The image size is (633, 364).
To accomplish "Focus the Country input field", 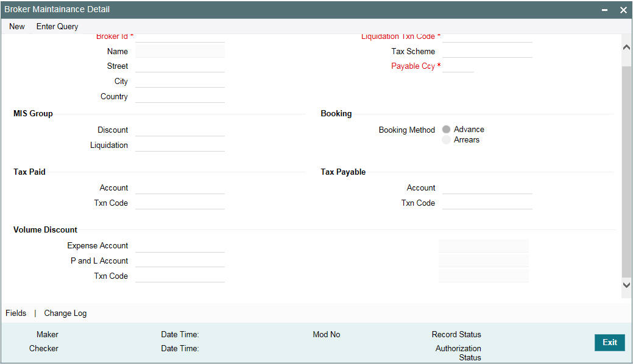I will click(x=180, y=96).
